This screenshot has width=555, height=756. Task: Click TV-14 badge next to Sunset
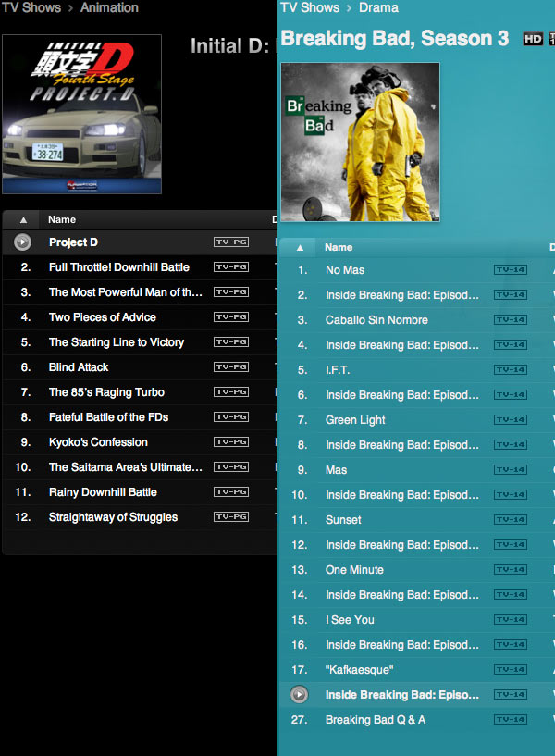click(511, 520)
